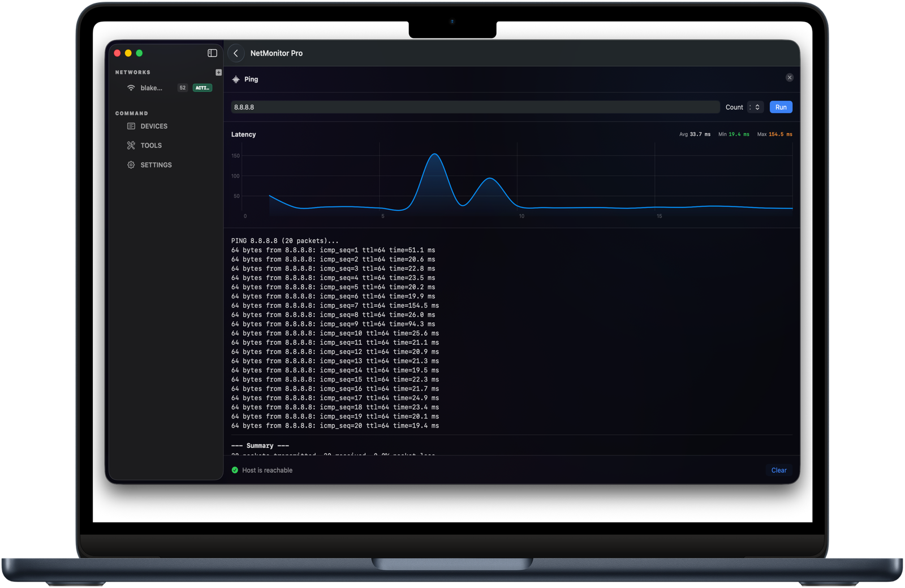Click the PING 8.8.8.8 (20 packets) line
The image size is (905, 588).
pos(285,241)
